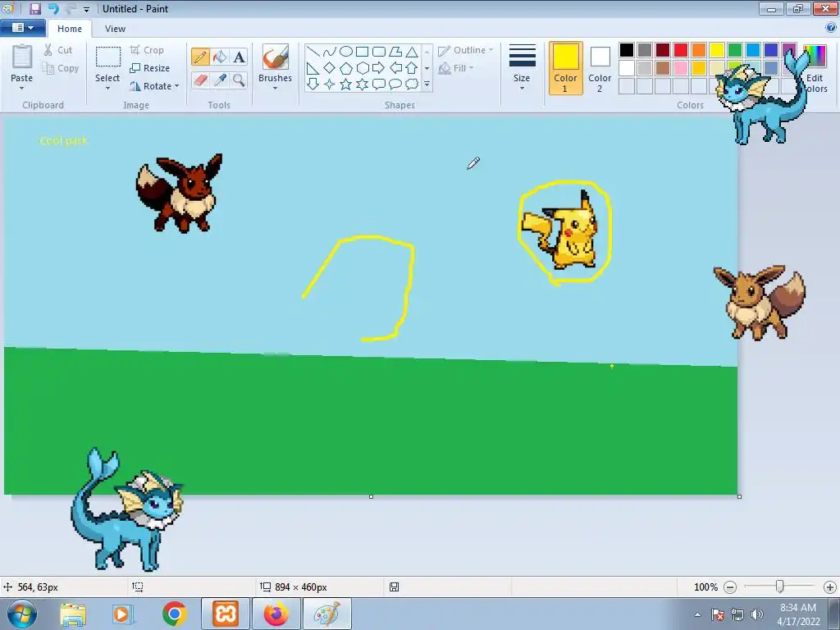Switch to the Home ribbon tab
This screenshot has height=630, width=840.
[x=70, y=29]
